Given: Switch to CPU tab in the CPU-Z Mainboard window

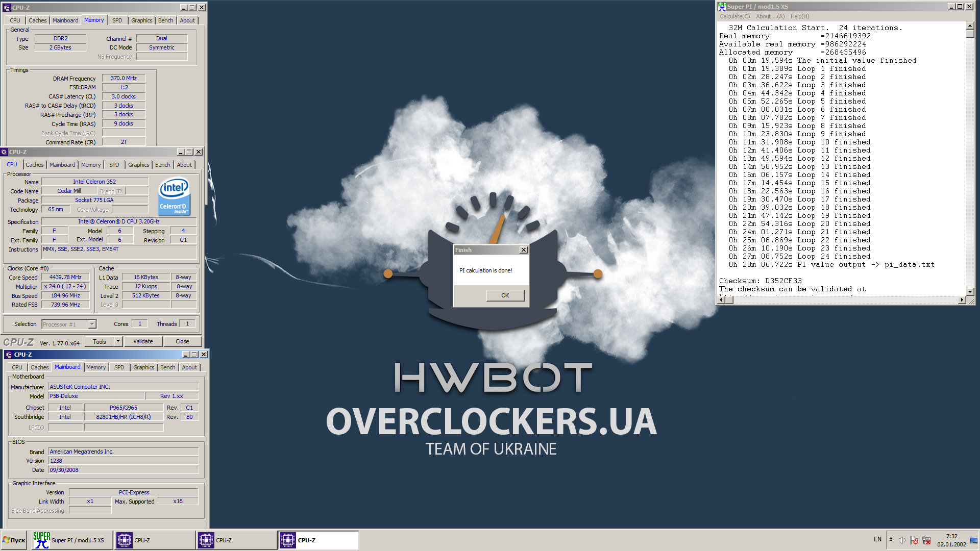Looking at the screenshot, I should coord(17,367).
